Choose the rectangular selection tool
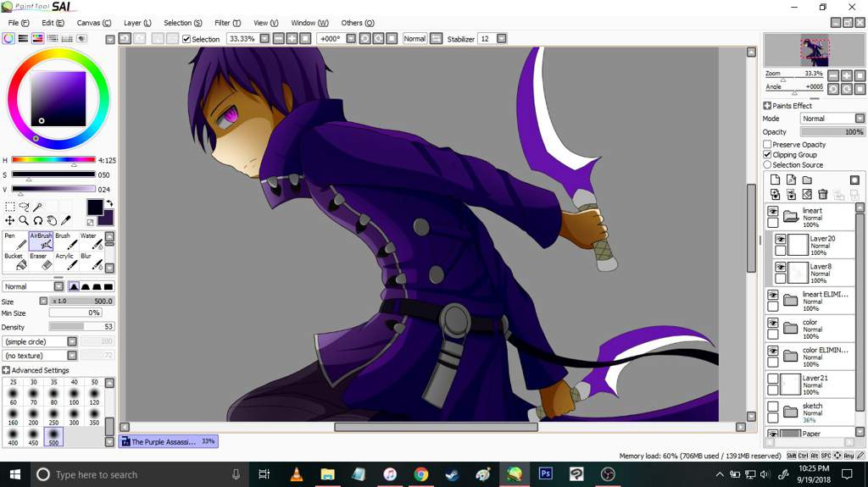 click(x=10, y=207)
